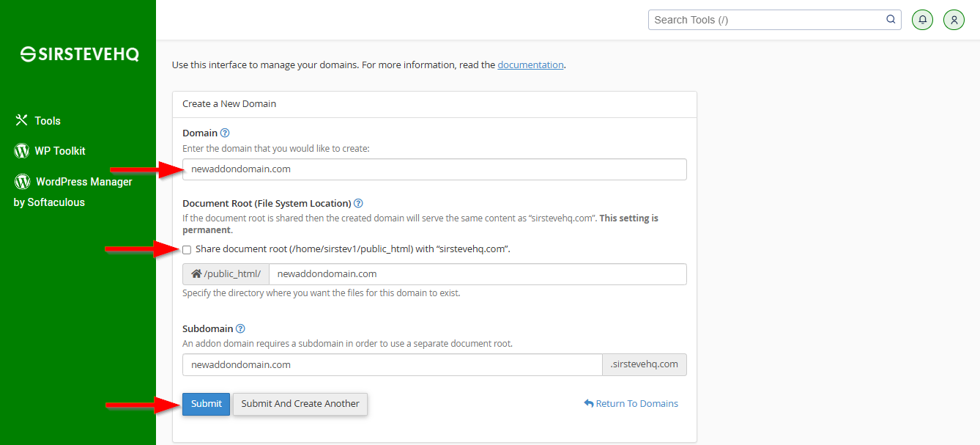Open WP Toolkit in sidebar
The image size is (980, 445).
(50, 151)
